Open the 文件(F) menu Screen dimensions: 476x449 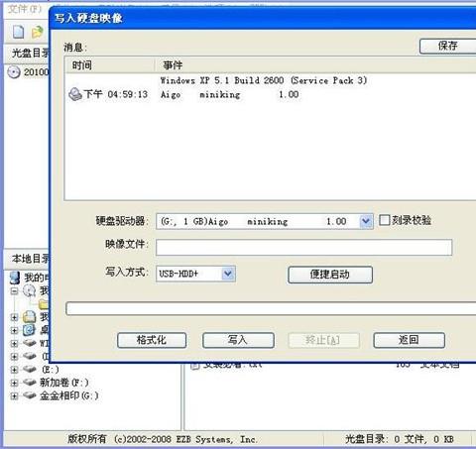[25, 9]
